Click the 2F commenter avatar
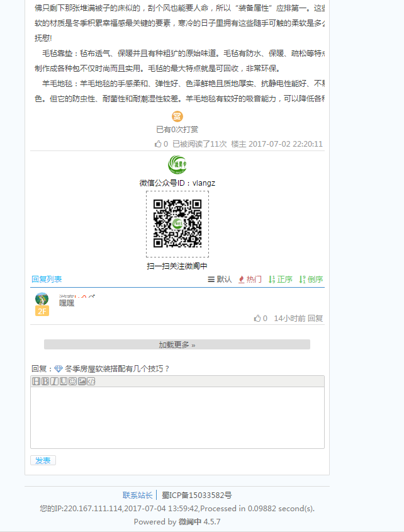The height and width of the screenshot is (532, 404). tap(42, 299)
